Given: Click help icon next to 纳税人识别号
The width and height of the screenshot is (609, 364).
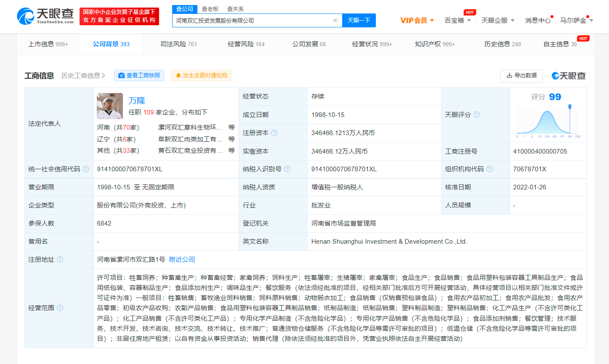Looking at the screenshot, I should (x=287, y=169).
